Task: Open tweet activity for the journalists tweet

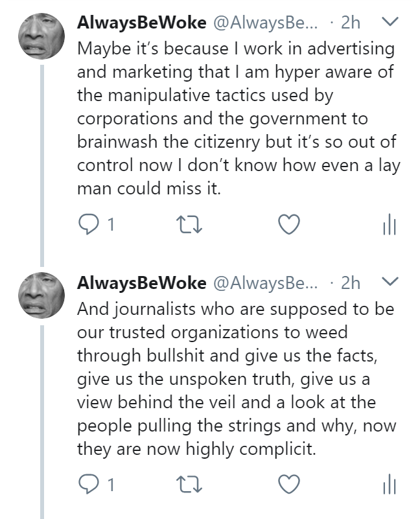Action: pyautogui.click(x=389, y=485)
